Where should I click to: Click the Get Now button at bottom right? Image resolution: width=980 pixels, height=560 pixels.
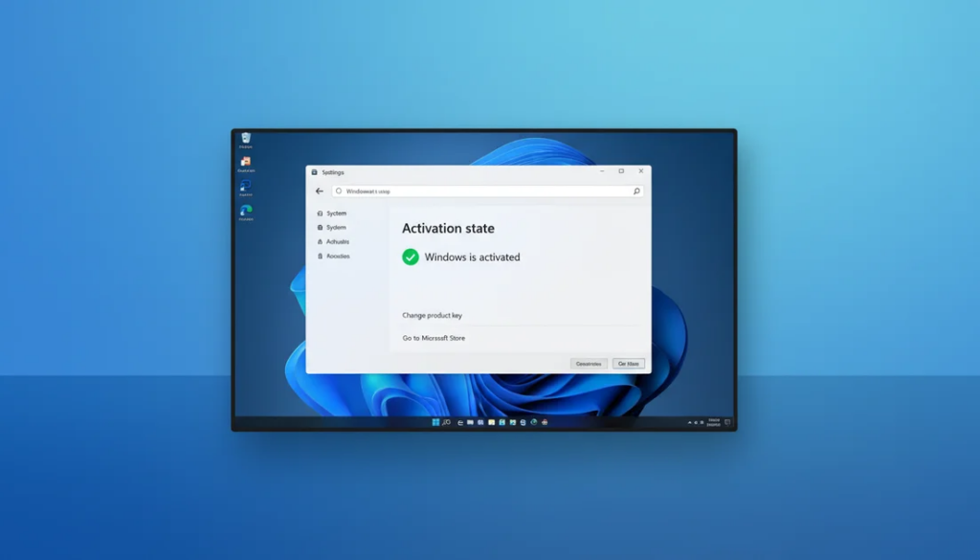tap(629, 363)
